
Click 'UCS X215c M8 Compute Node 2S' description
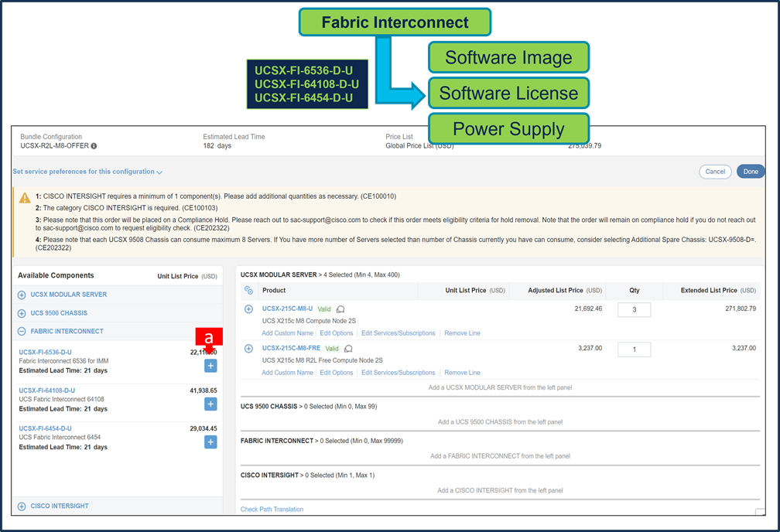coord(309,321)
